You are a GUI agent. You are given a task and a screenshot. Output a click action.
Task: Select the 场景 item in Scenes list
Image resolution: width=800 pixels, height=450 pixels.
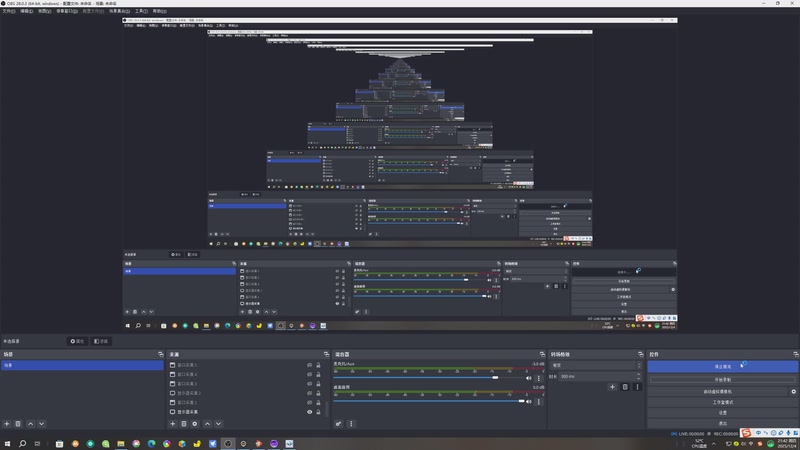point(82,365)
